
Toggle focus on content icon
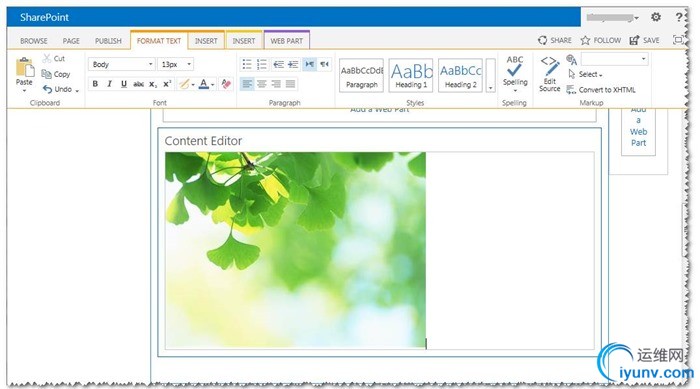[678, 40]
